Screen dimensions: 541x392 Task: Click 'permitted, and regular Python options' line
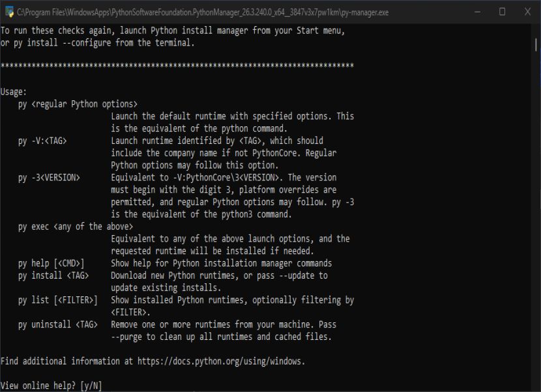(x=233, y=202)
